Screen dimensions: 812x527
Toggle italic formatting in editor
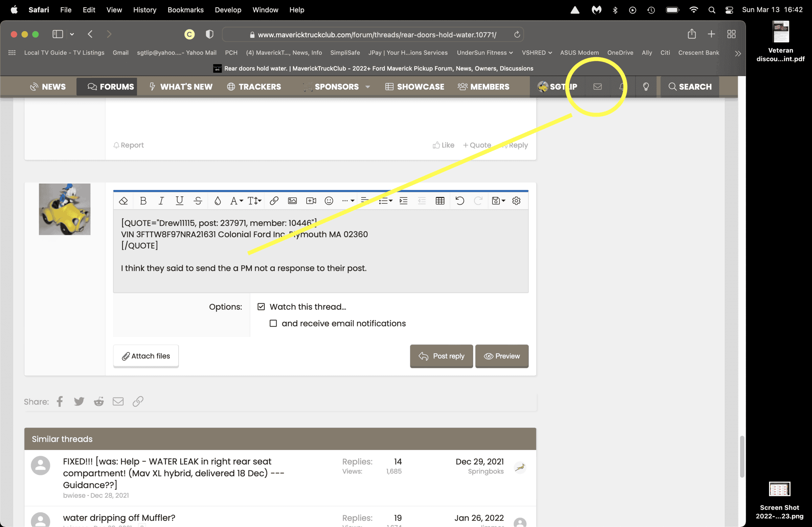click(x=161, y=201)
